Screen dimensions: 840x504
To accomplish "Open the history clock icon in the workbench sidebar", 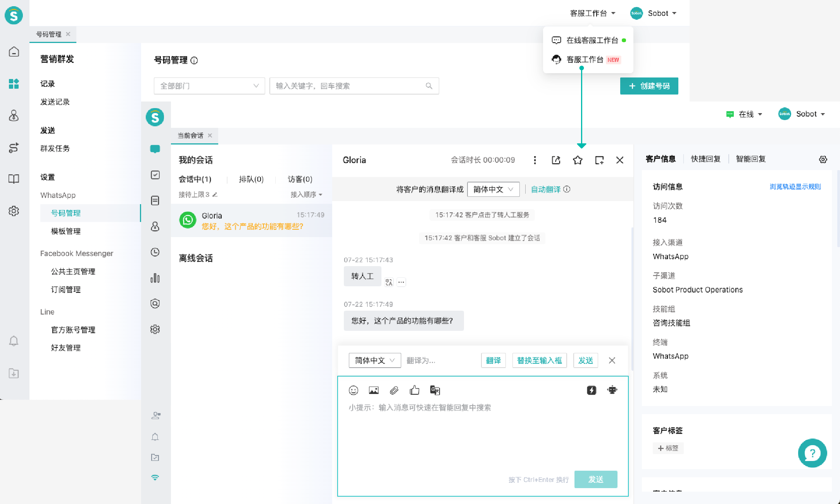I will click(155, 252).
